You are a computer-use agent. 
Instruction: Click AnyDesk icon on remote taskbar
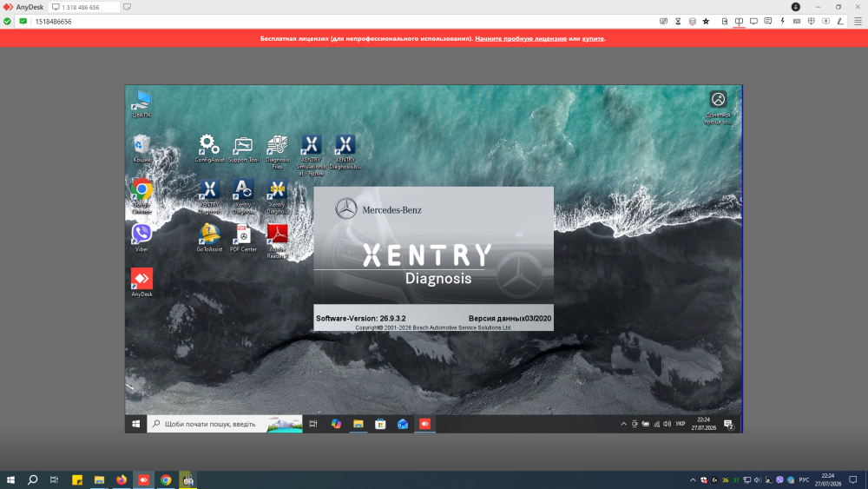[424, 424]
